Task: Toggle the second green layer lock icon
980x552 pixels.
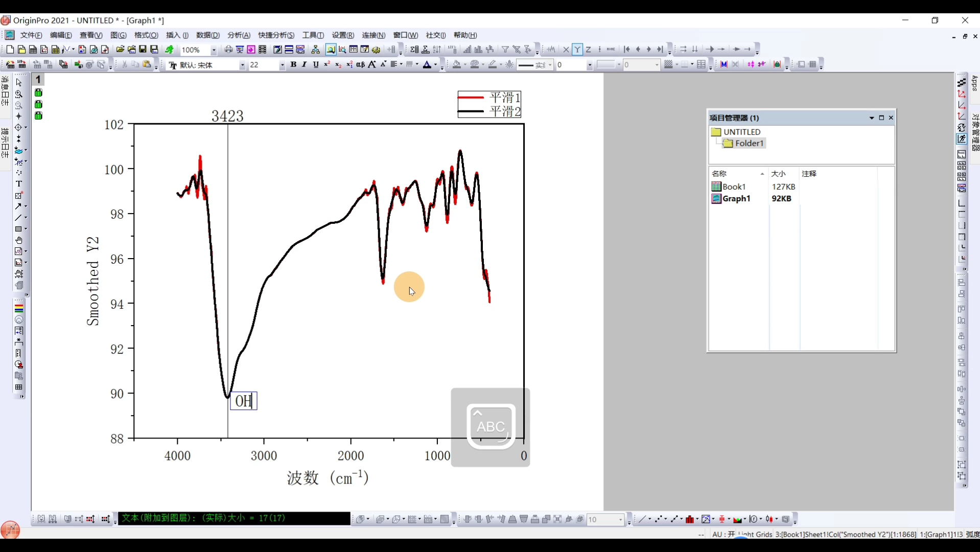Action: tap(38, 104)
